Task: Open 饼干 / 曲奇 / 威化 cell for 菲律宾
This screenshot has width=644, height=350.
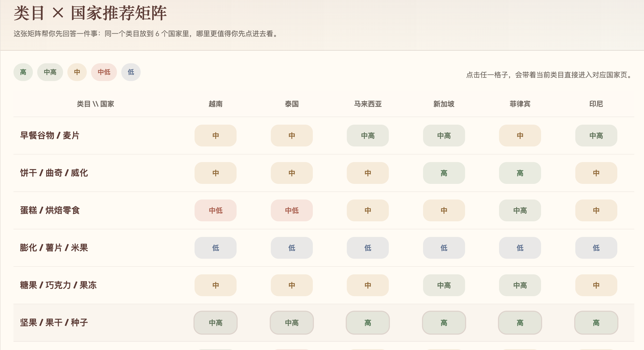Action: tap(520, 173)
